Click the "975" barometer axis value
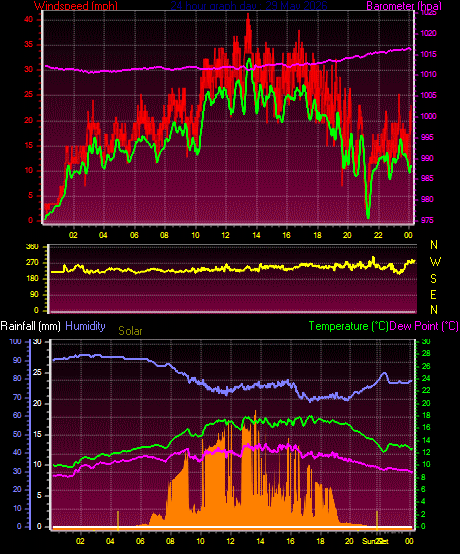Screen dimensions: 460x554 tap(427, 220)
